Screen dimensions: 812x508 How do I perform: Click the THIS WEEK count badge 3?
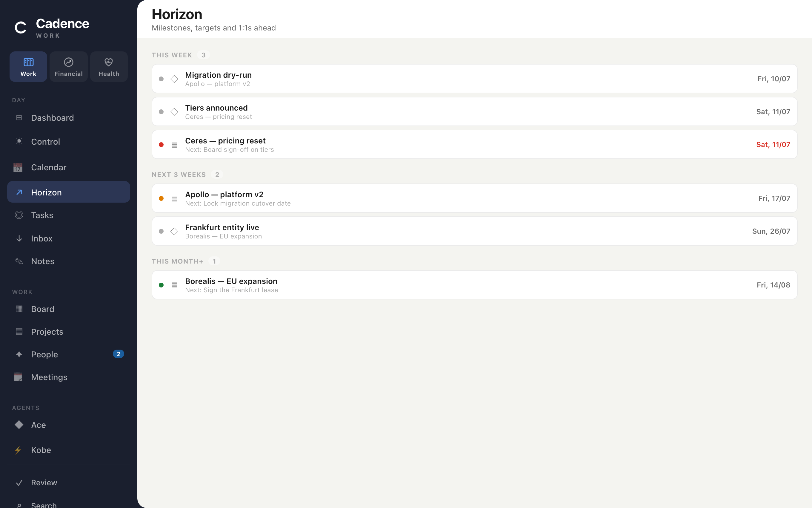[203, 55]
